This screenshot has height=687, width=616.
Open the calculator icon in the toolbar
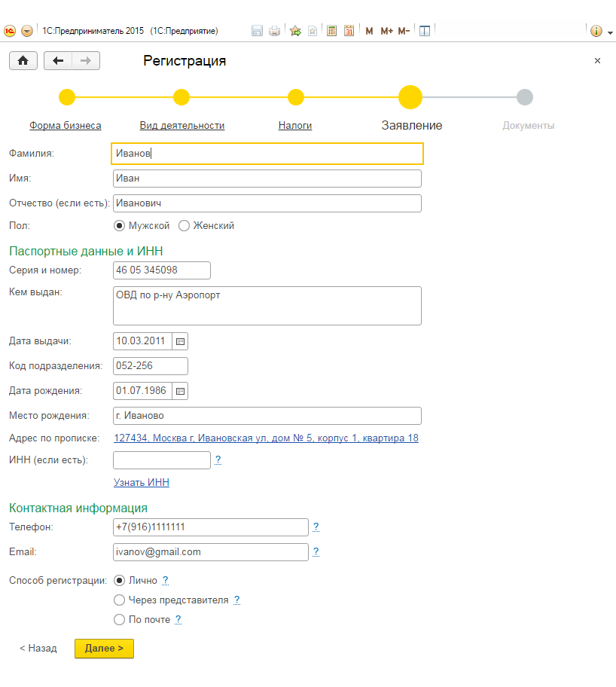(331, 31)
